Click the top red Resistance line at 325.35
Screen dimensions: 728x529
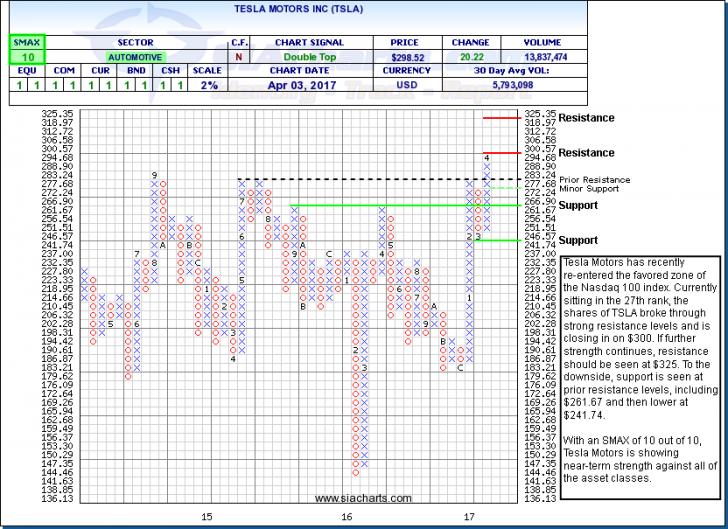tap(503, 117)
